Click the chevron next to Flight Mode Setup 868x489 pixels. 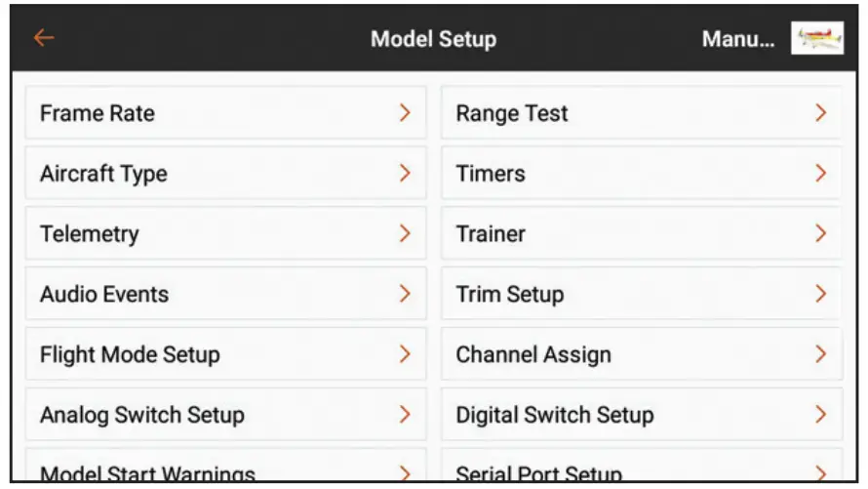point(405,355)
